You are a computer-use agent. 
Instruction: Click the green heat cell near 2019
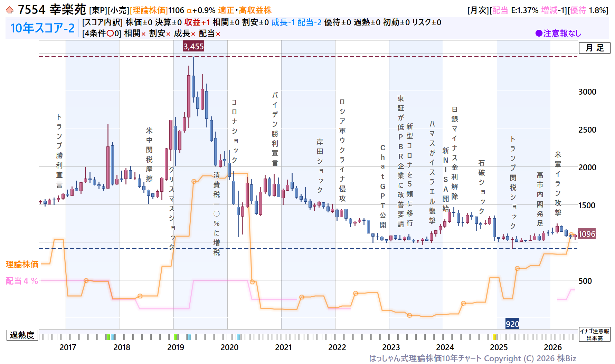pos(176,337)
